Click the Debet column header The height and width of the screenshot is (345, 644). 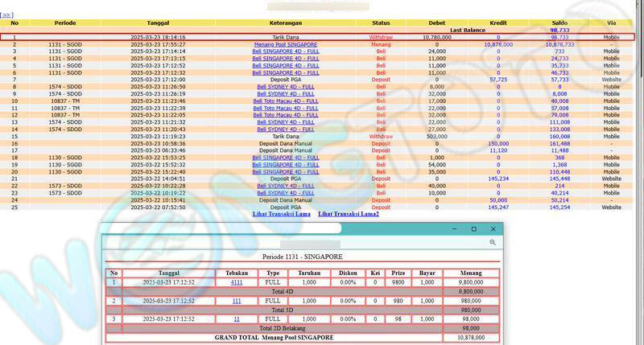pos(436,23)
